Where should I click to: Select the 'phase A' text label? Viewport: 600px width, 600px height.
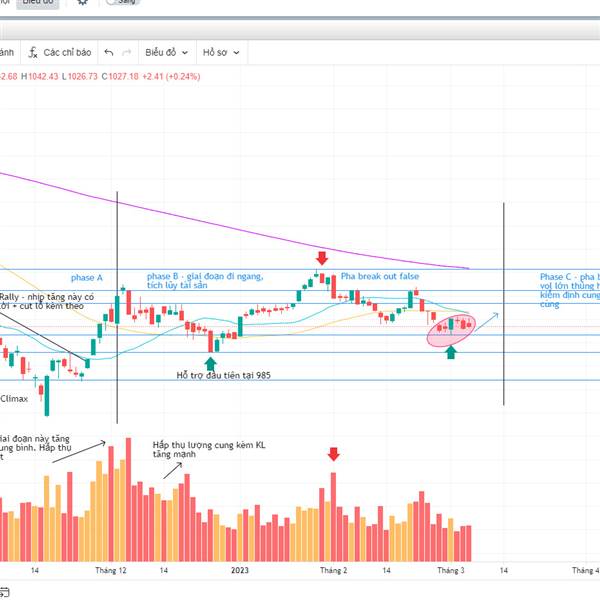[x=87, y=278]
